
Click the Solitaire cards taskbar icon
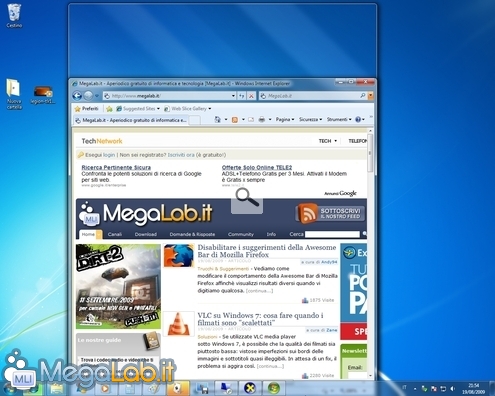[178, 388]
